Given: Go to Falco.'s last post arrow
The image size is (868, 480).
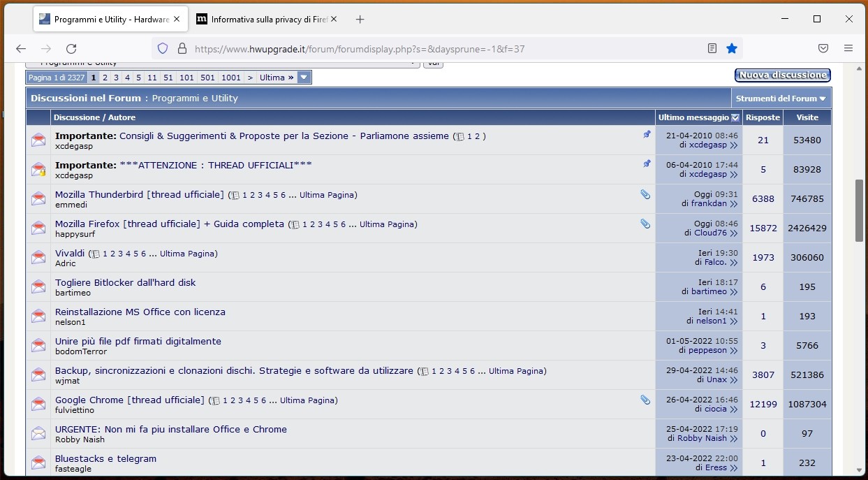Looking at the screenshot, I should (x=733, y=263).
